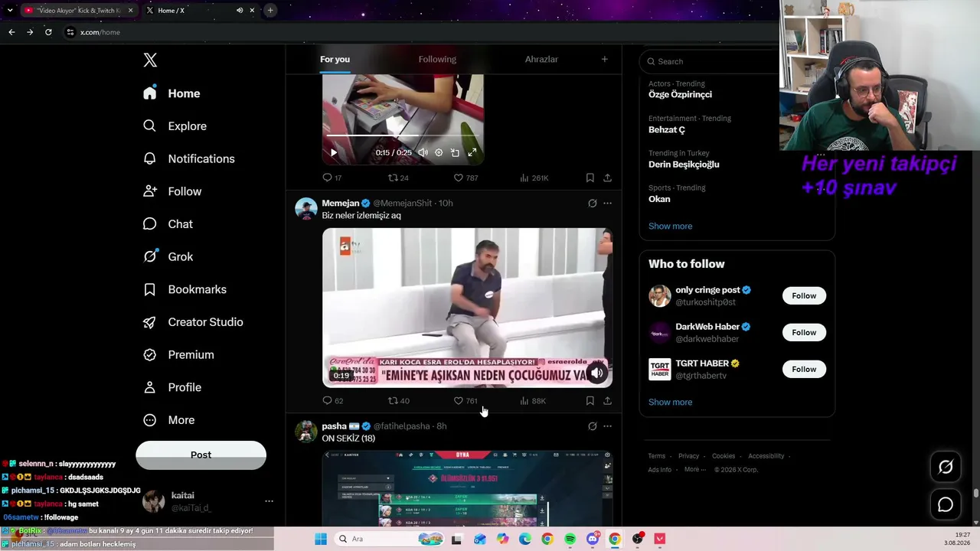
Task: Mute the top video using speaker icon
Action: tap(423, 152)
